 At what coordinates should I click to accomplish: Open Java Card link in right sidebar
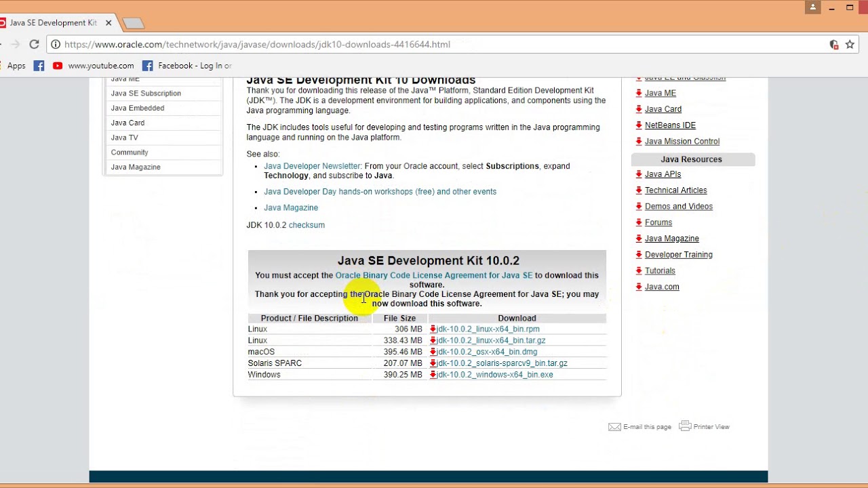pyautogui.click(x=663, y=109)
